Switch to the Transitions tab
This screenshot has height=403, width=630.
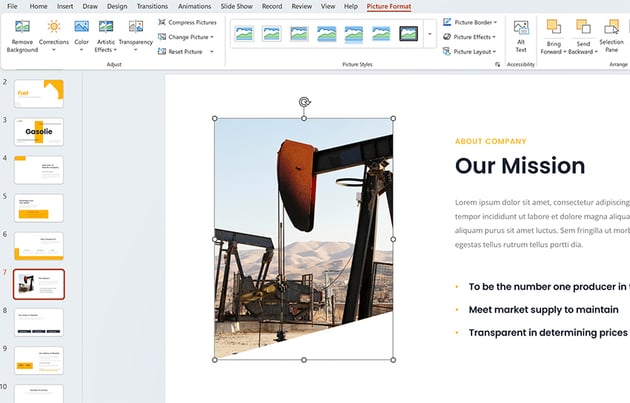152,6
